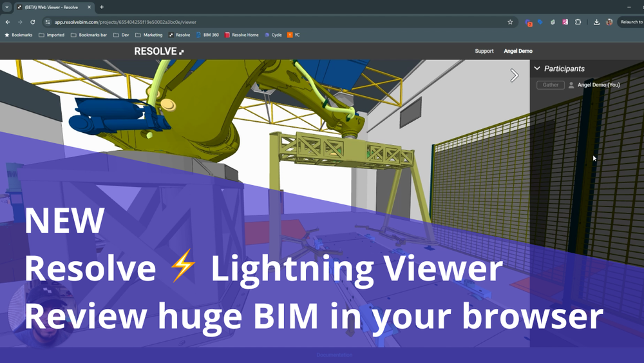Click the Chrome profile avatar

(609, 22)
